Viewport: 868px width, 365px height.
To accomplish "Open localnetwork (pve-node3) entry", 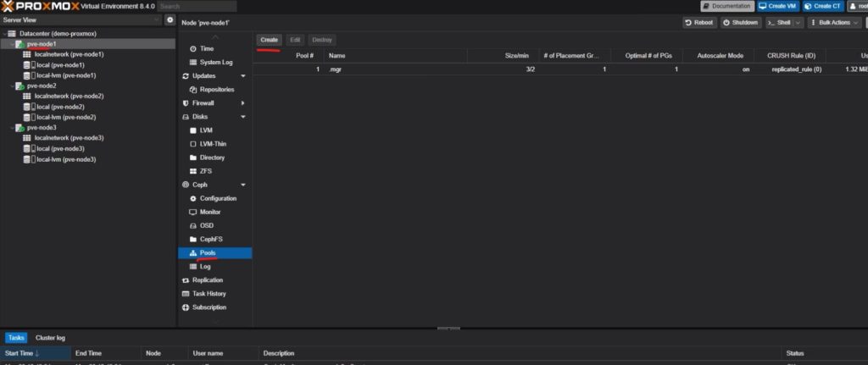I will tap(70, 138).
